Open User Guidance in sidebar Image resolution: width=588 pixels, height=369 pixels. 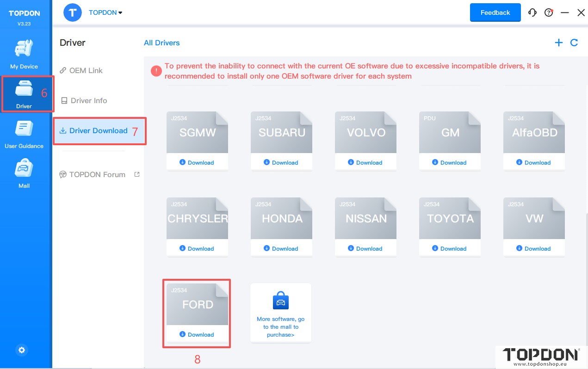pyautogui.click(x=24, y=134)
